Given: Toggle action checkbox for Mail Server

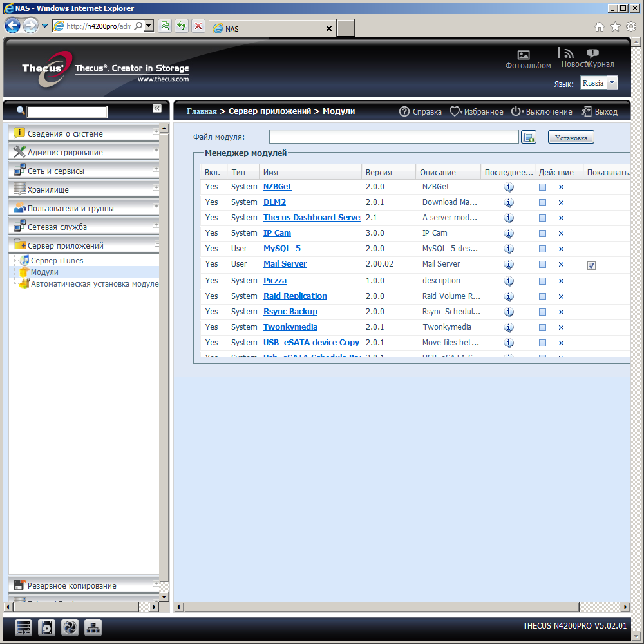Looking at the screenshot, I should [542, 265].
